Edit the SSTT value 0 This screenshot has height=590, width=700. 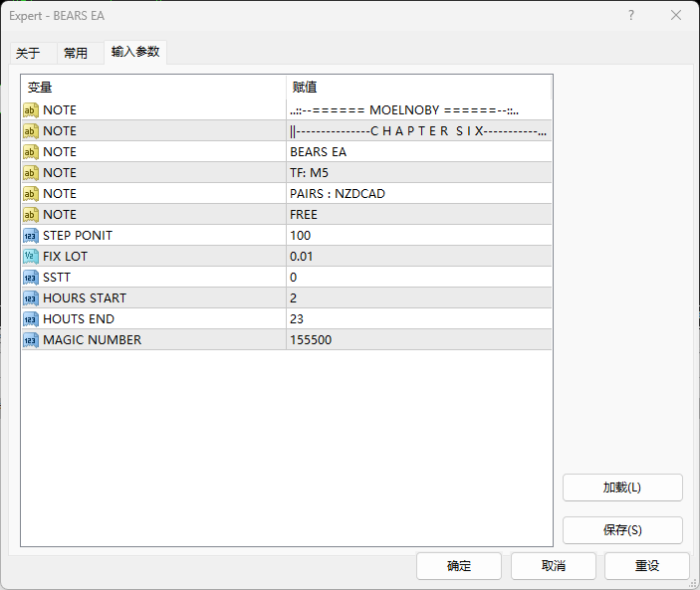[x=419, y=278]
